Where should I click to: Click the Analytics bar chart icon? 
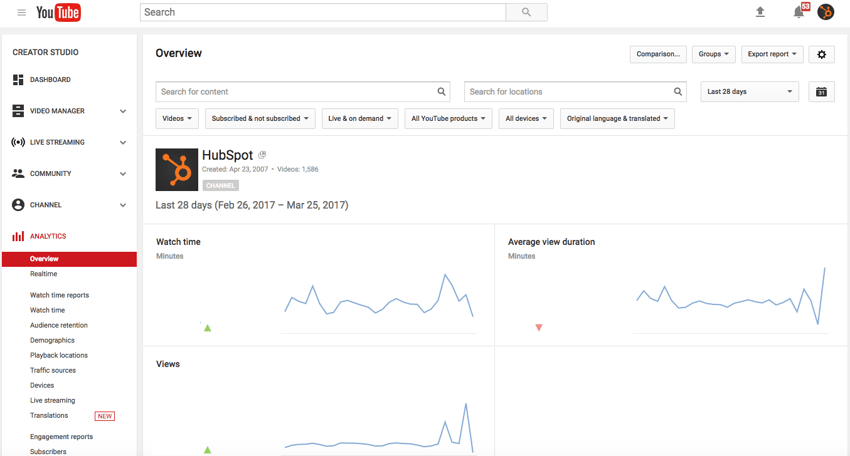tap(18, 236)
